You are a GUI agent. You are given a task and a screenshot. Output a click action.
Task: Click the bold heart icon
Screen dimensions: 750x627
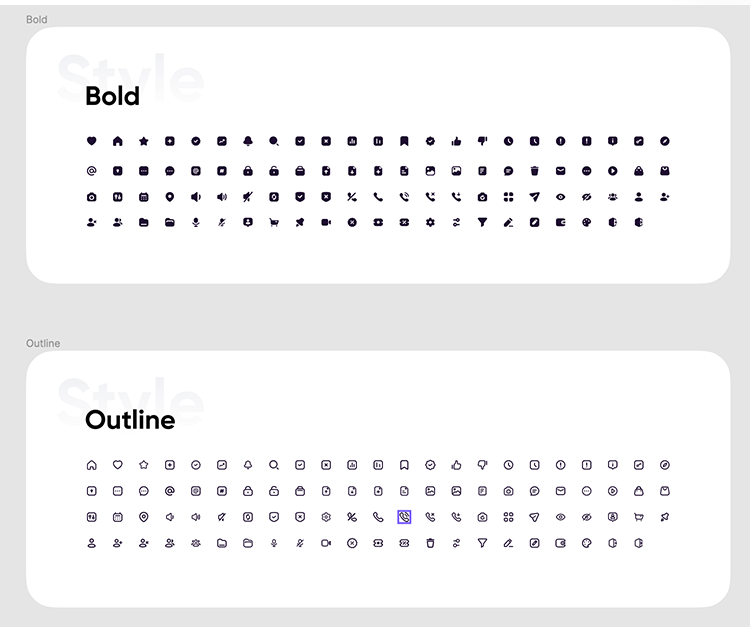[x=91, y=141]
